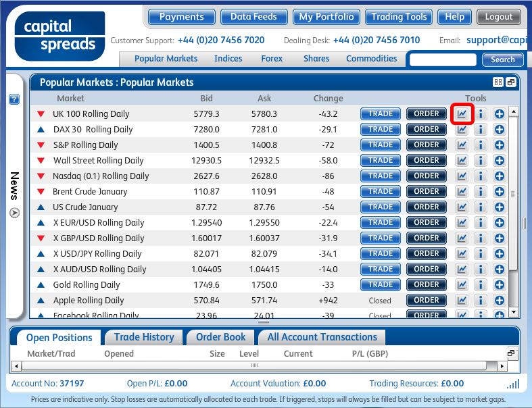Place order on Brent Crude January
Image resolution: width=532 pixels, height=408 pixels.
pos(427,191)
